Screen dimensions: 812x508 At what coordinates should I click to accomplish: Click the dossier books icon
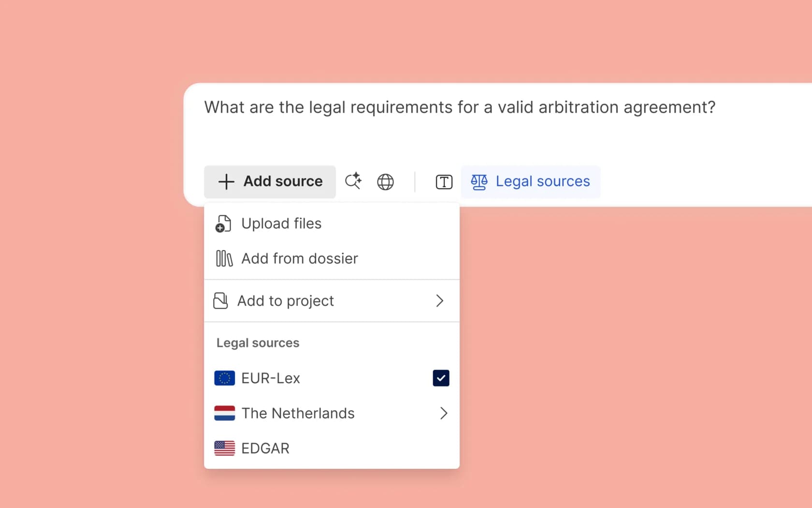pos(224,258)
